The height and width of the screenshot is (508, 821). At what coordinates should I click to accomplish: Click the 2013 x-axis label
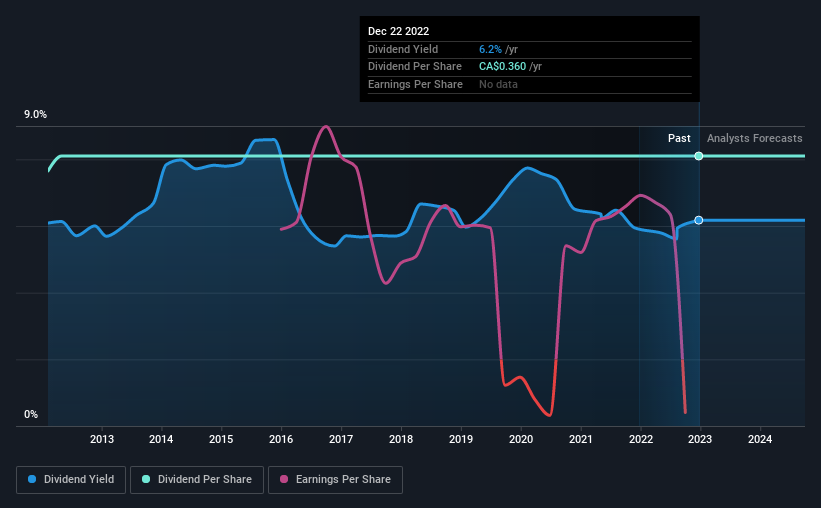102,439
